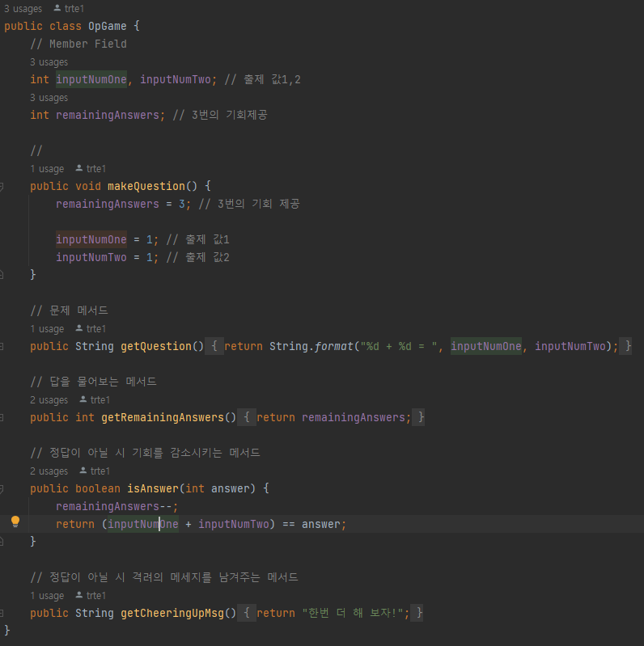Click the comment // 문제 메서드
The image size is (644, 646).
click(69, 310)
